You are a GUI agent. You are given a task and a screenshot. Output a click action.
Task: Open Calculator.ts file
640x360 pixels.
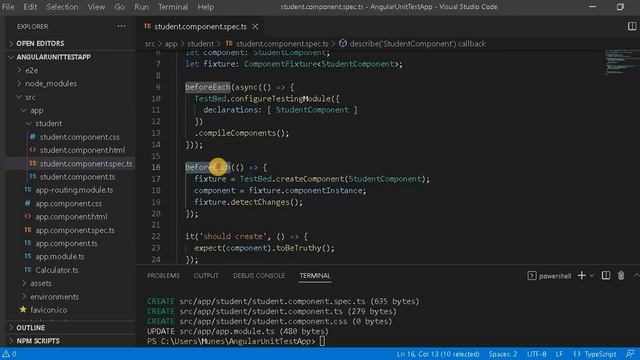(56, 270)
